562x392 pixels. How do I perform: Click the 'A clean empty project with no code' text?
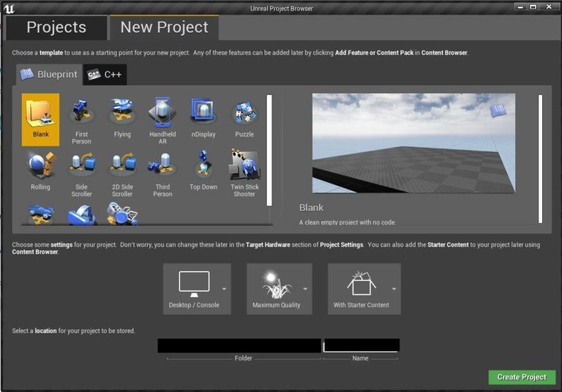[348, 222]
